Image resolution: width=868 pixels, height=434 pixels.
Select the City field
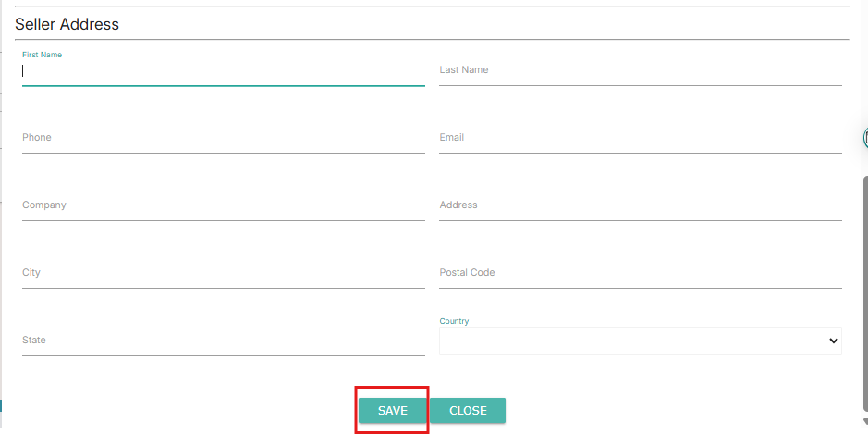[x=223, y=273]
